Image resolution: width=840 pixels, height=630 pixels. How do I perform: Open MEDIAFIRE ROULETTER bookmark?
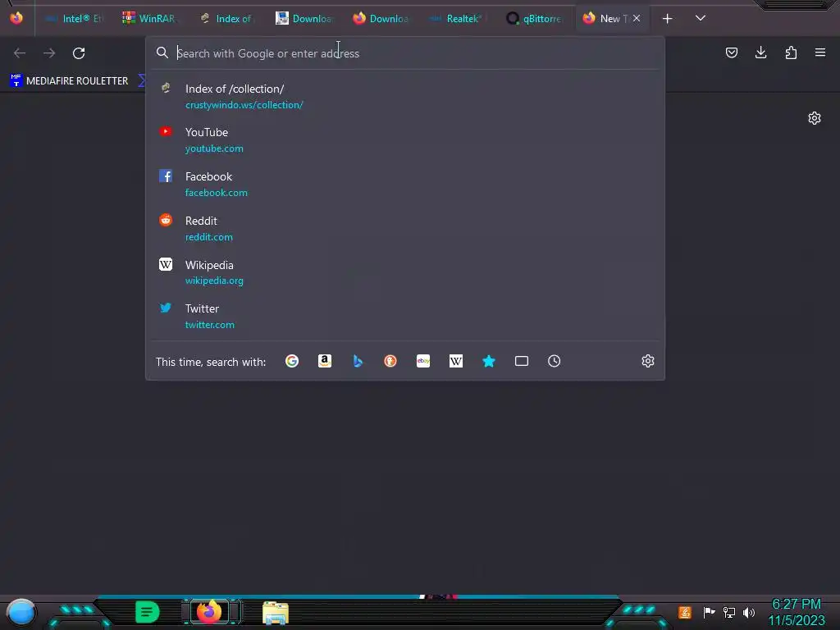pyautogui.click(x=69, y=81)
